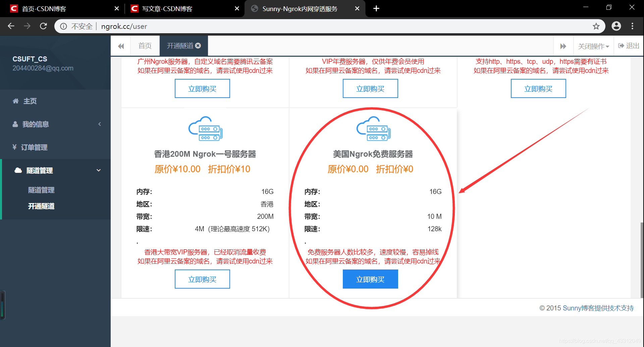Click the 香港200M server cloud icon
The height and width of the screenshot is (347, 644).
click(205, 129)
